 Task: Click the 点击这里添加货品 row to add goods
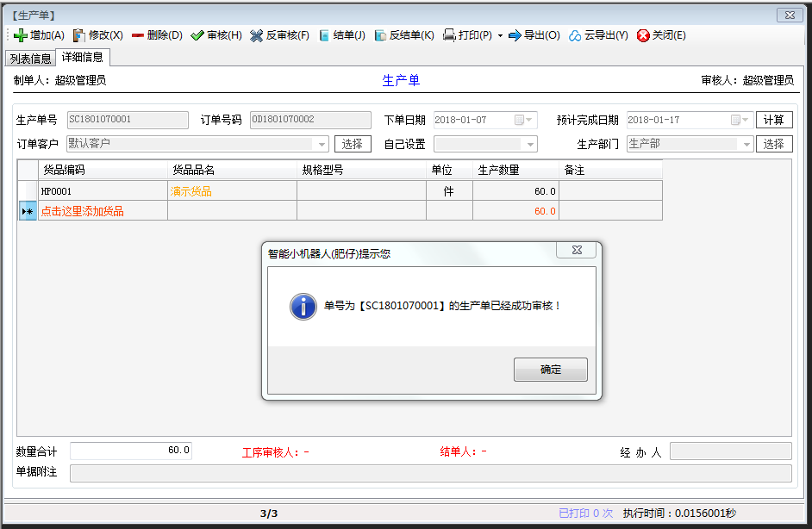[x=85, y=211]
